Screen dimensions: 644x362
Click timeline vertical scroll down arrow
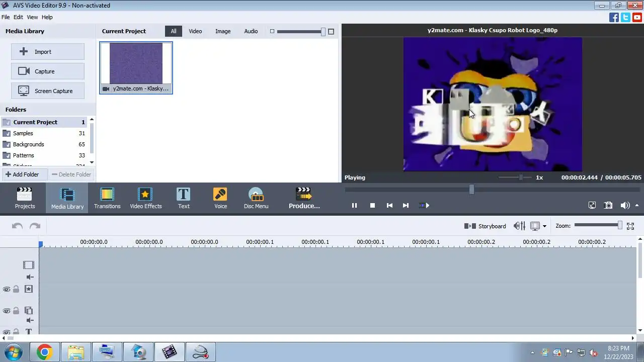(640, 330)
